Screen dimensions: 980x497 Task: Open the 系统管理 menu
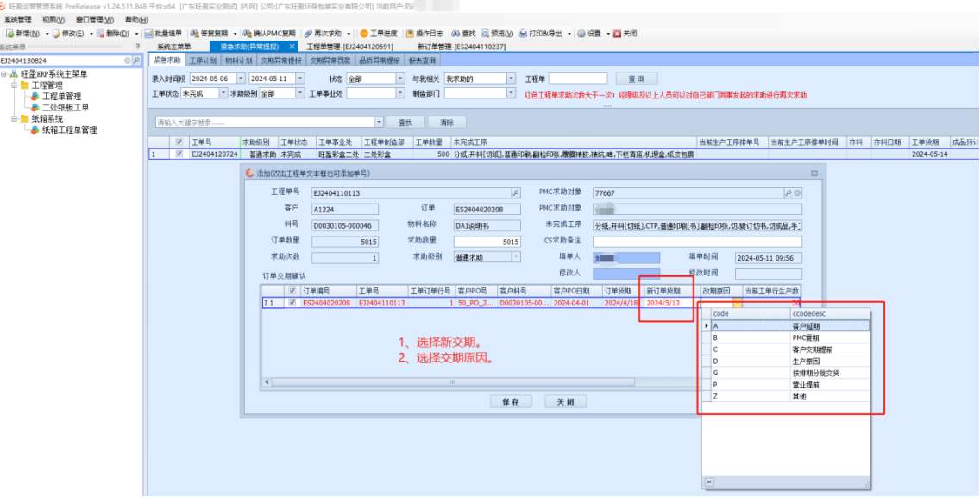click(18, 20)
